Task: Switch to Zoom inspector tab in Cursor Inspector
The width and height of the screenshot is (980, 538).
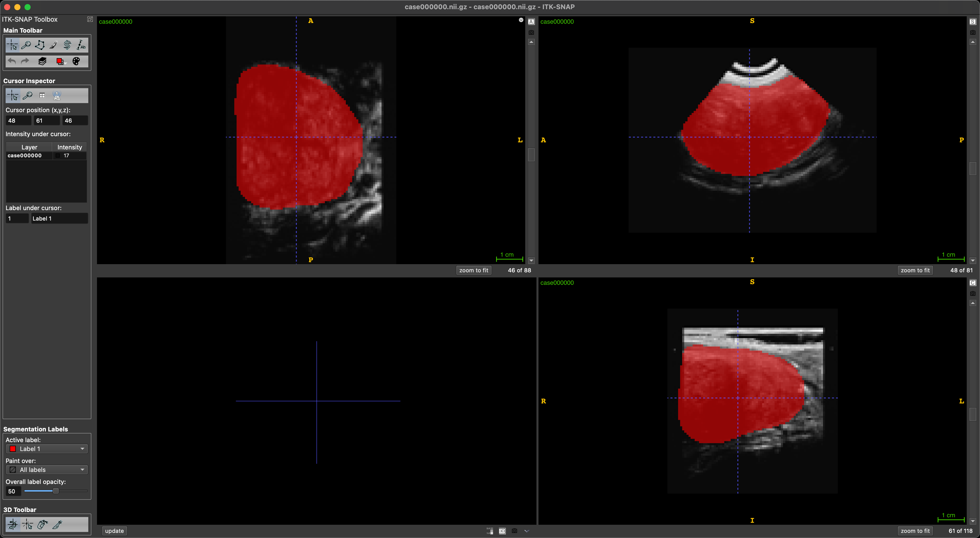Action: click(27, 95)
